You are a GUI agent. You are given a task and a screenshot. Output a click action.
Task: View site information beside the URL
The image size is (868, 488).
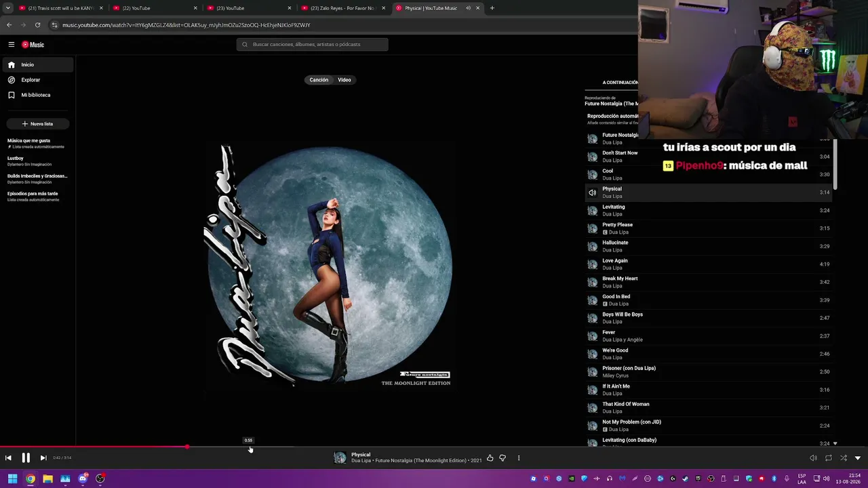(54, 25)
